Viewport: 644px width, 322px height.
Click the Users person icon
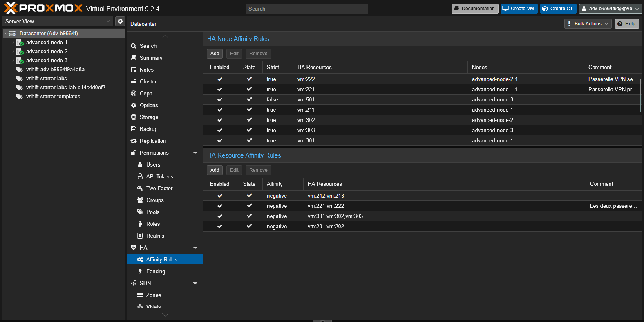point(140,165)
